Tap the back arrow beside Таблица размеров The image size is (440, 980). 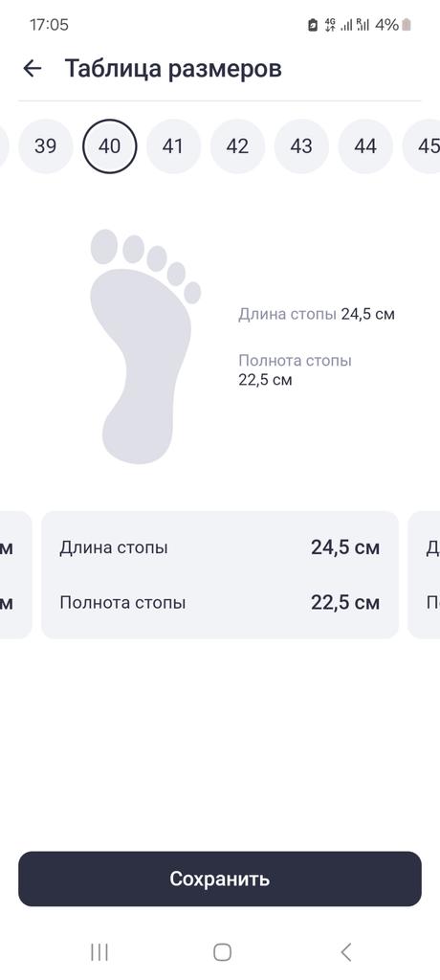click(x=32, y=68)
